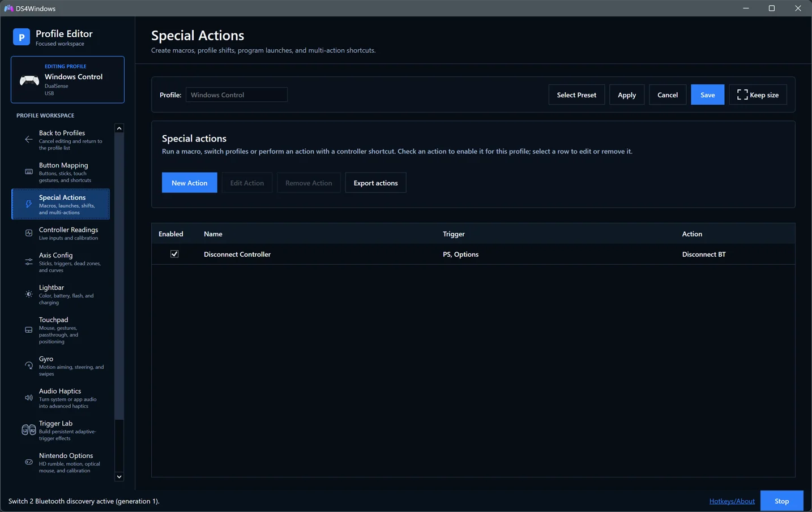812x512 pixels.
Task: Open the Hotkeys/About link
Action: [732, 501]
